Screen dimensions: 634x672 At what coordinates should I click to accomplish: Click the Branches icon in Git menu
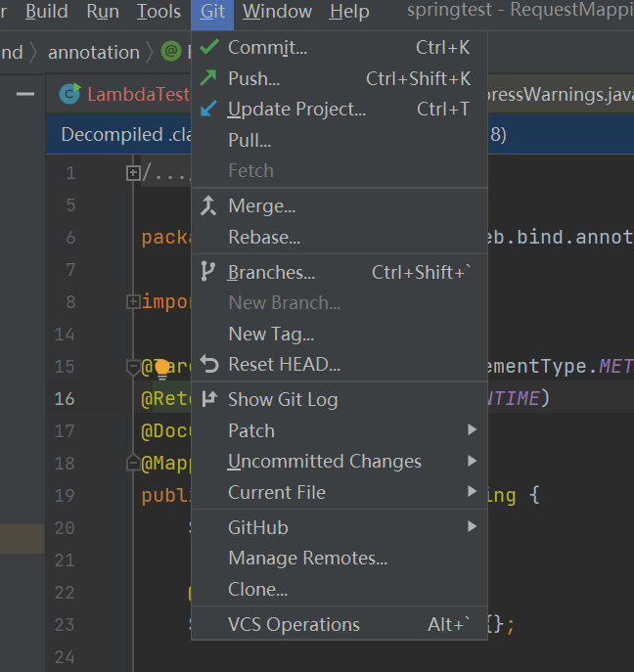[208, 272]
